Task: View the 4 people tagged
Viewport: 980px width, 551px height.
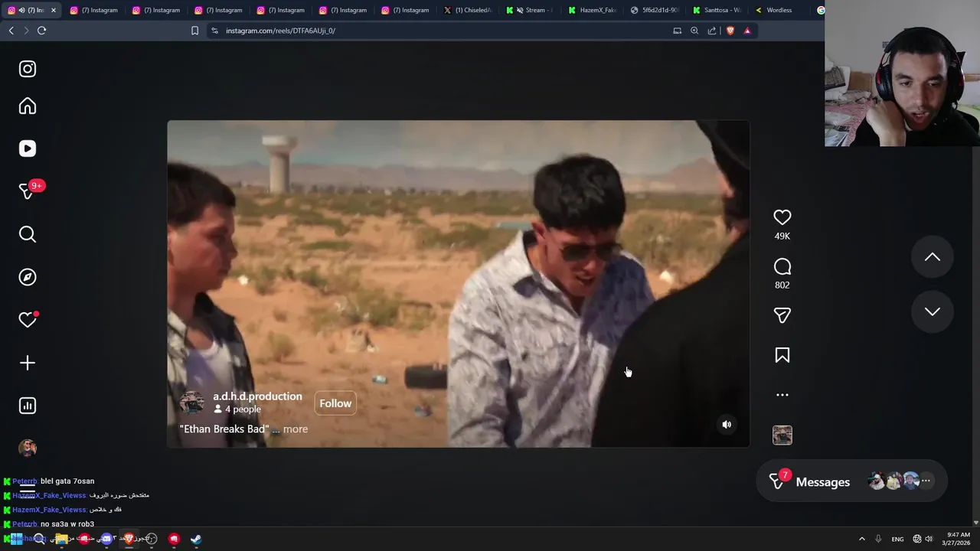Action: point(237,409)
